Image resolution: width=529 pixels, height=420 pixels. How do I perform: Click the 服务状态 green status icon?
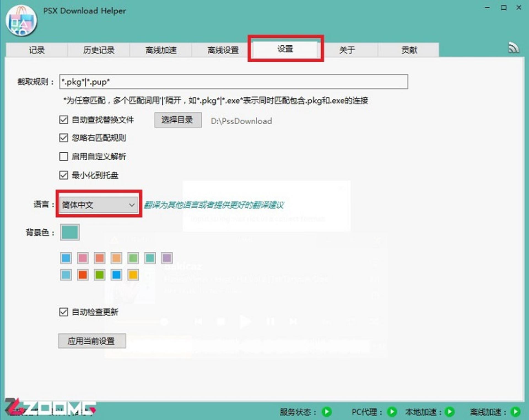point(327,412)
